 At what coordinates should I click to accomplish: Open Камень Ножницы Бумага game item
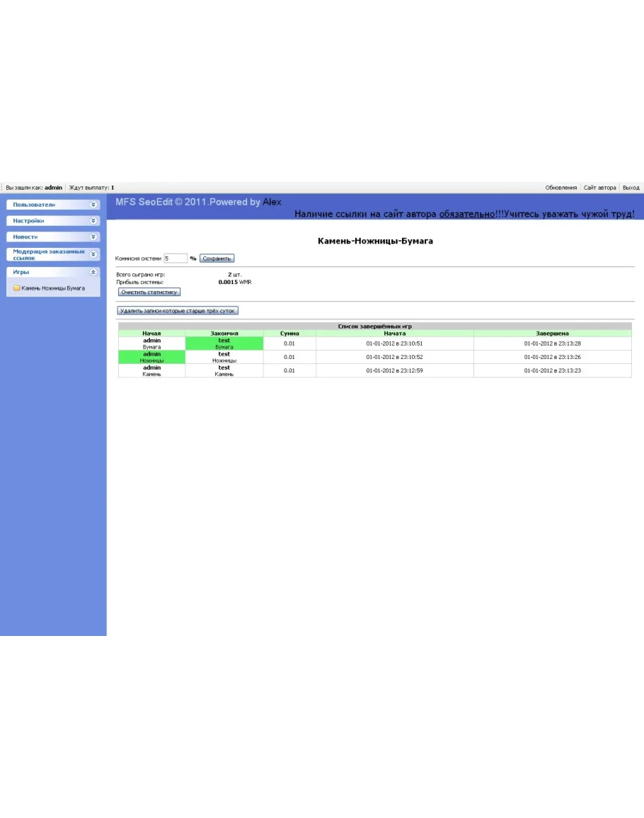(53, 288)
